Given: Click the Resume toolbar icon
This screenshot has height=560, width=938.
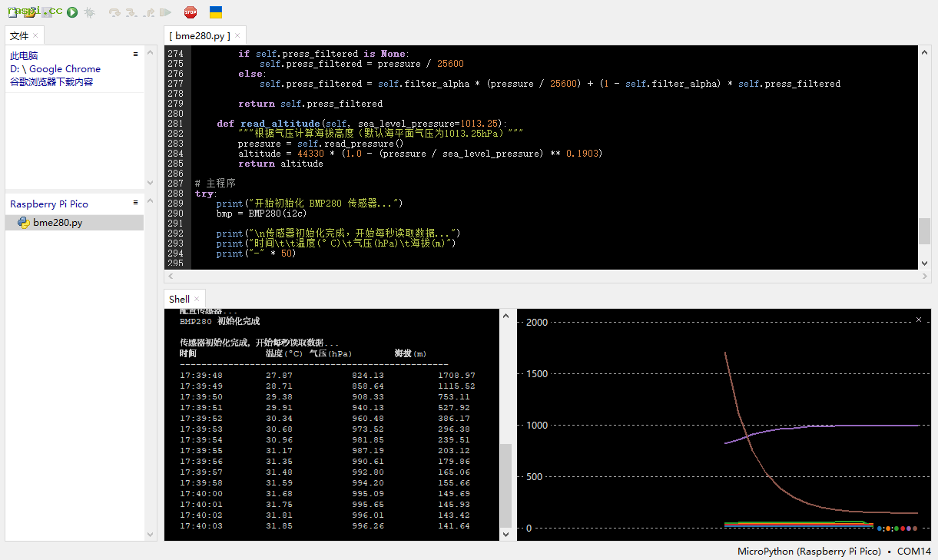Looking at the screenshot, I should click(165, 12).
